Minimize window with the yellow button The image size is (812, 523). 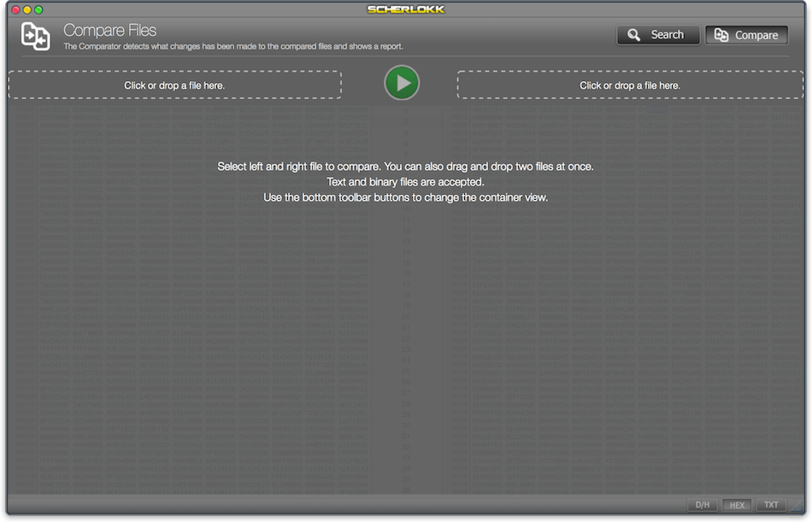click(27, 9)
